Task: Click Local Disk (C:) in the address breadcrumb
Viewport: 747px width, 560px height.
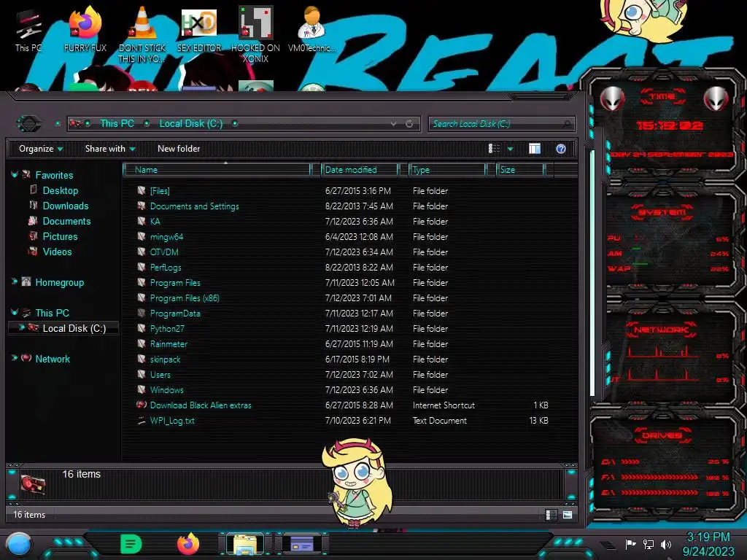Action: pos(191,123)
